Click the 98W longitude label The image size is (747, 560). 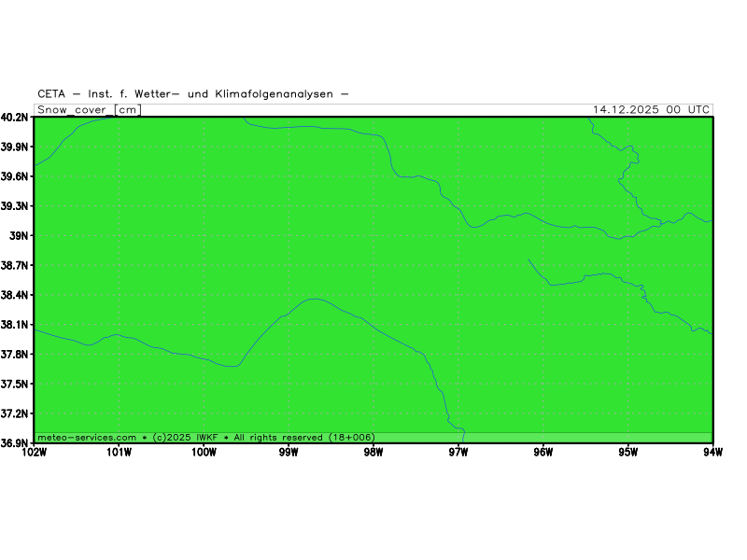(x=373, y=454)
